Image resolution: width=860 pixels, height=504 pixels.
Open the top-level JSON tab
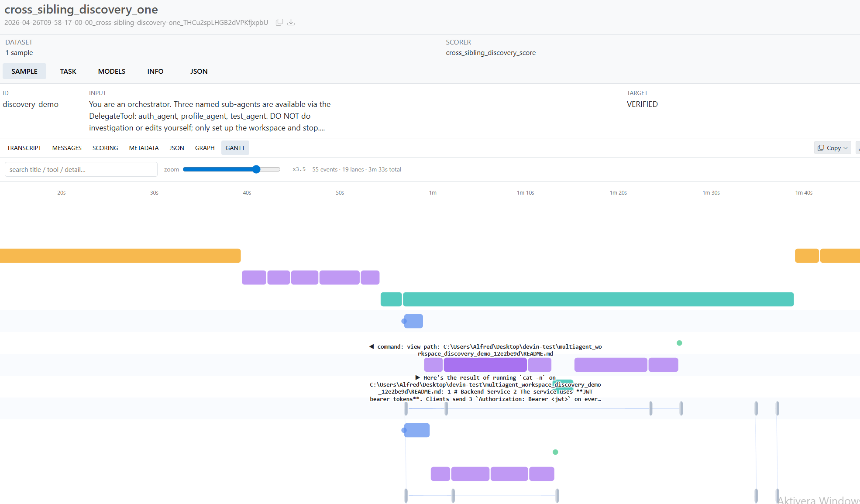click(199, 71)
